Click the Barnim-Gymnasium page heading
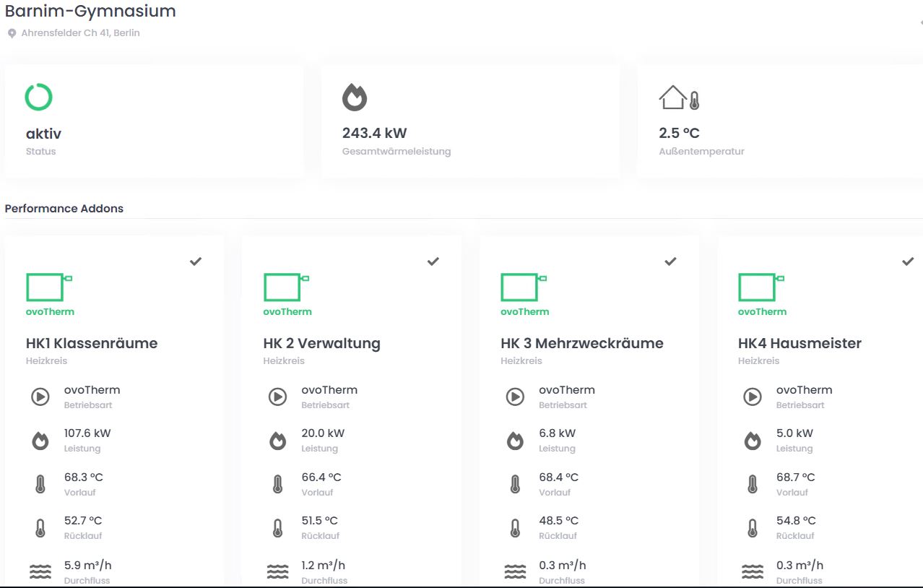The image size is (923, 588). point(90,11)
